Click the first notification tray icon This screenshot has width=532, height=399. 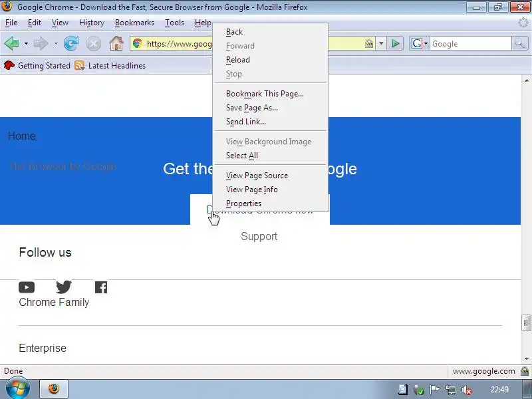click(403, 390)
